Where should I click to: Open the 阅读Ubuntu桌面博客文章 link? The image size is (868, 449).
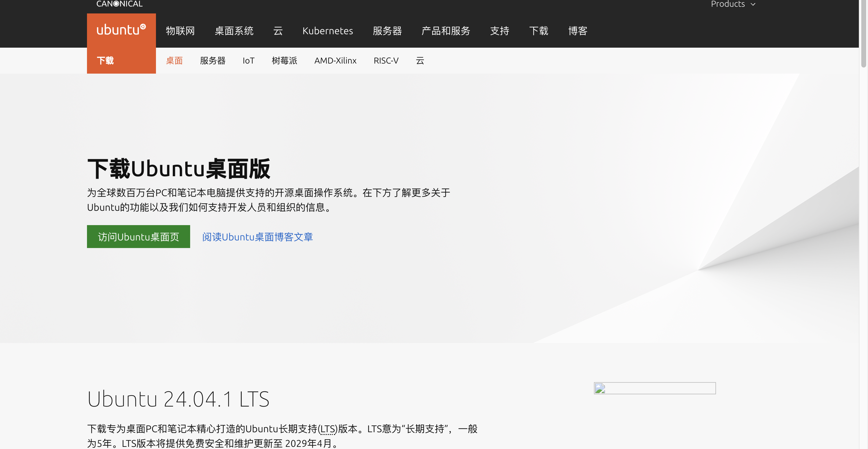(x=257, y=237)
